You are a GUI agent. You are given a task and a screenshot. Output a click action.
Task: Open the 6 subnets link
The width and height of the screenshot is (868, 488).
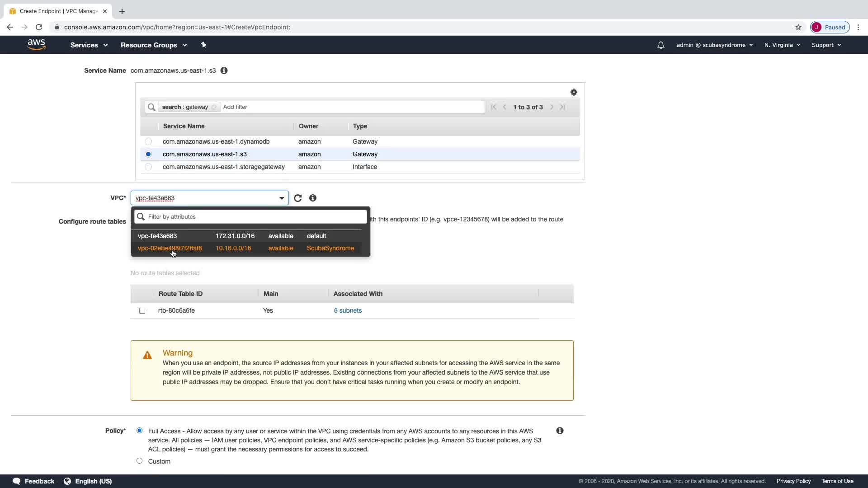pyautogui.click(x=348, y=310)
